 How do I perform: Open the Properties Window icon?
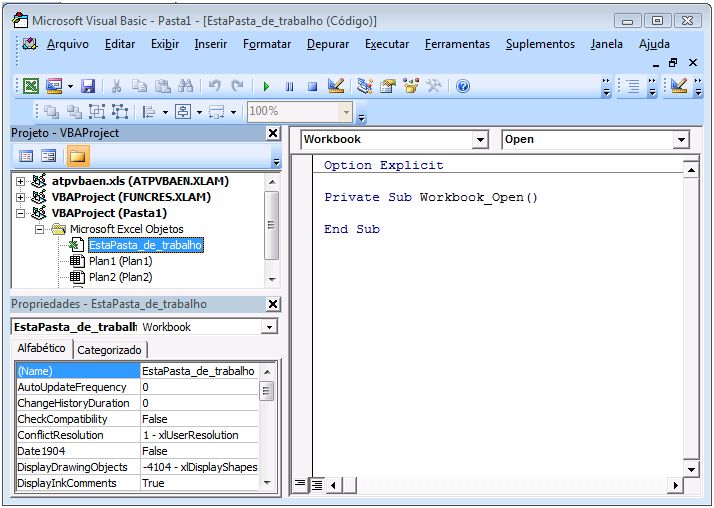(x=388, y=86)
